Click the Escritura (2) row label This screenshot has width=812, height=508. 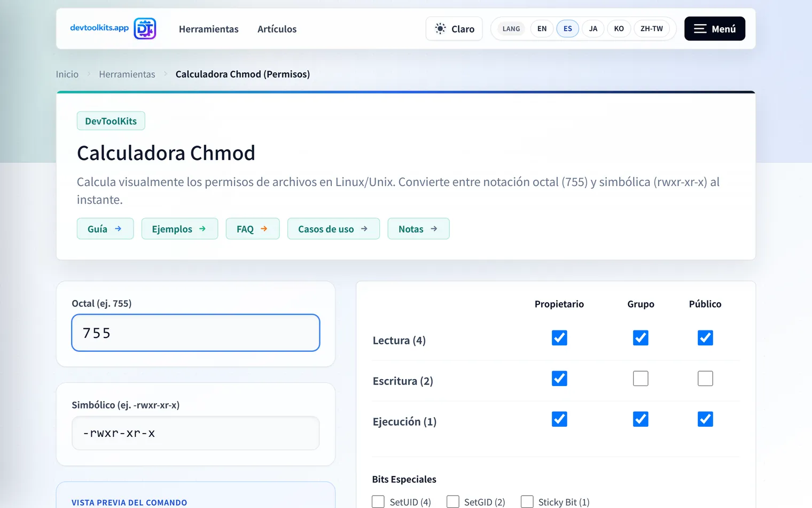[x=403, y=381]
